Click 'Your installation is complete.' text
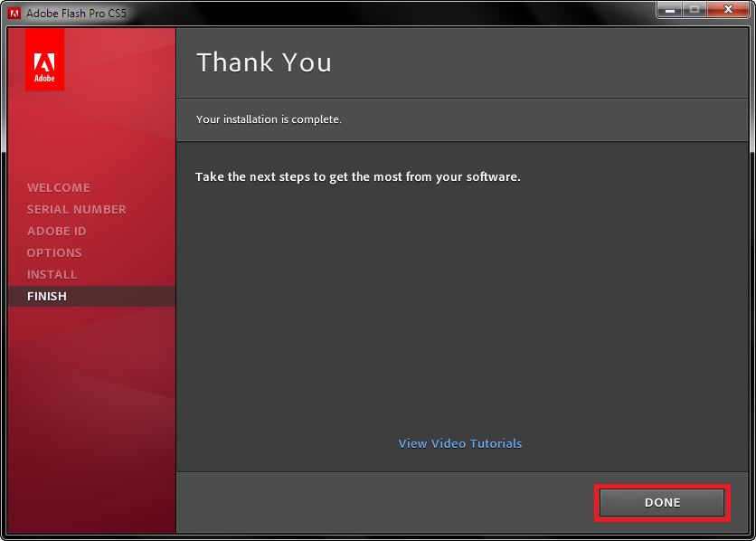This screenshot has width=756, height=541. click(x=269, y=119)
